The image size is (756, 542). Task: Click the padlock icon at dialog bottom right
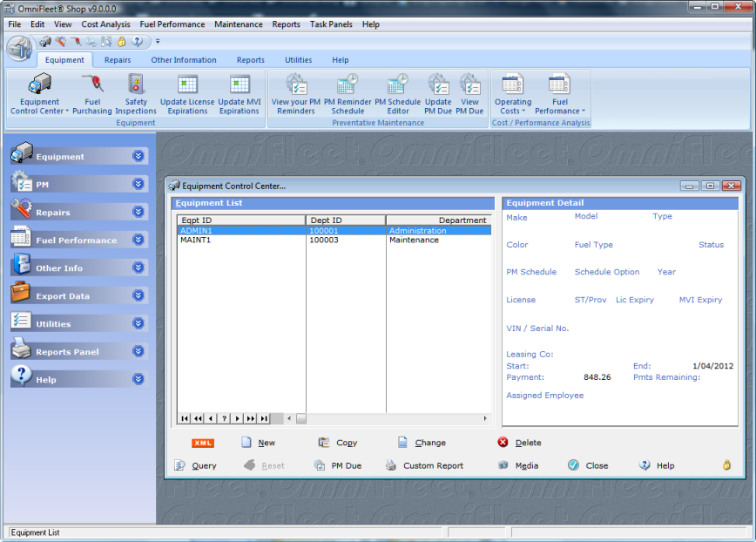pyautogui.click(x=726, y=464)
